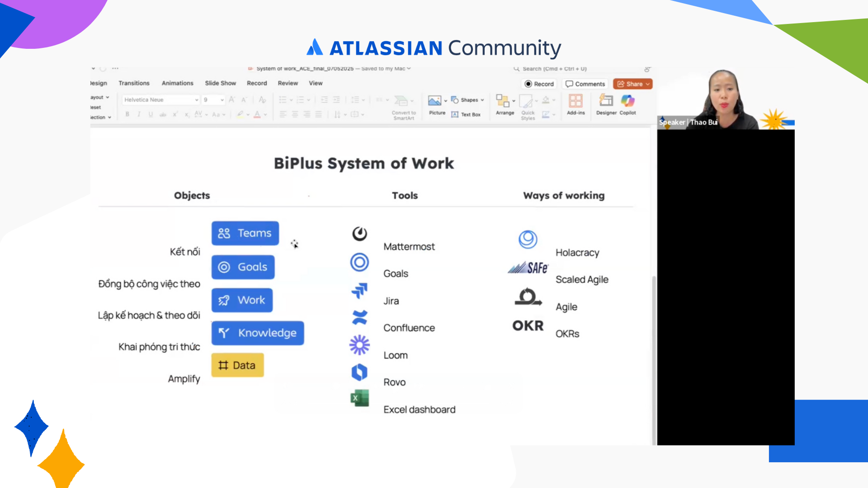Click the Reset slide button
Screen dimensions: 868x488
pyautogui.click(x=95, y=107)
